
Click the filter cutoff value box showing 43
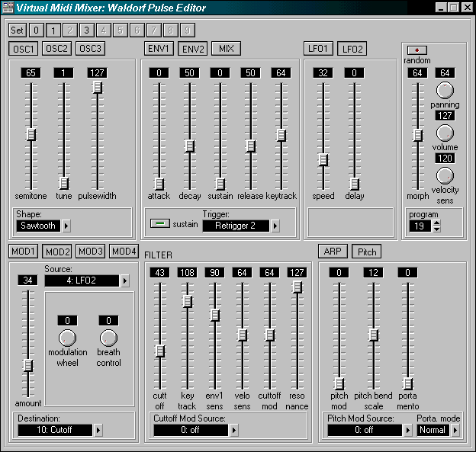click(160, 272)
